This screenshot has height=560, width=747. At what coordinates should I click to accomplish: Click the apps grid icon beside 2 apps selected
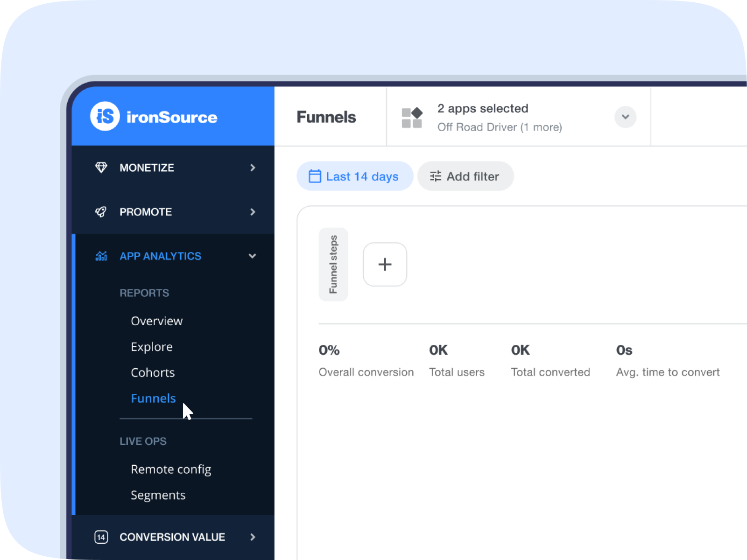[x=412, y=118]
